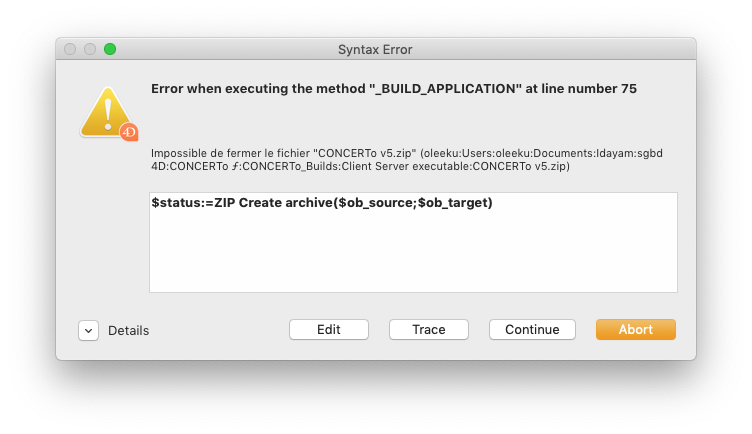Click the $ob_target parameter in code
The width and height of the screenshot is (752, 434).
[x=454, y=203]
